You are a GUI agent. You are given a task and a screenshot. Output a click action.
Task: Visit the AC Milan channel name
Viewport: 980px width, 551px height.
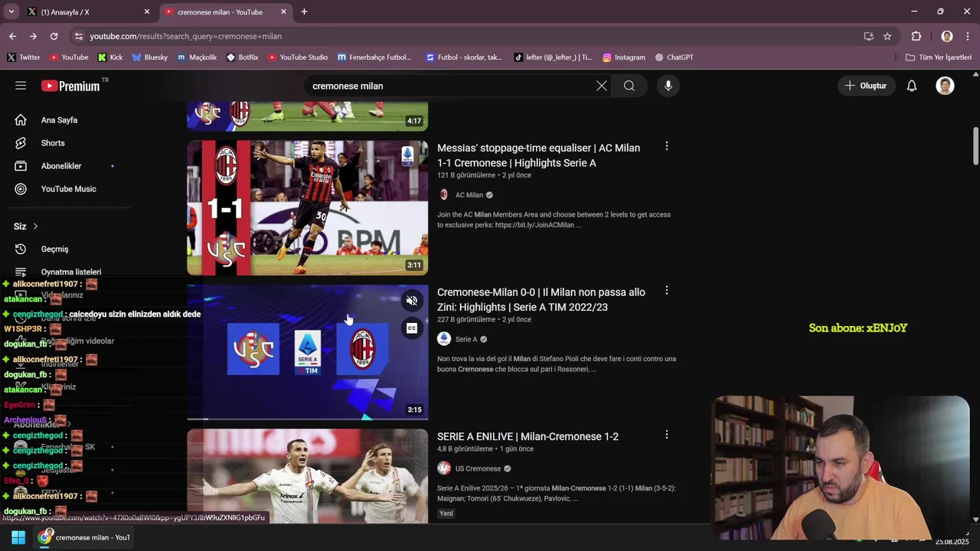[469, 195]
